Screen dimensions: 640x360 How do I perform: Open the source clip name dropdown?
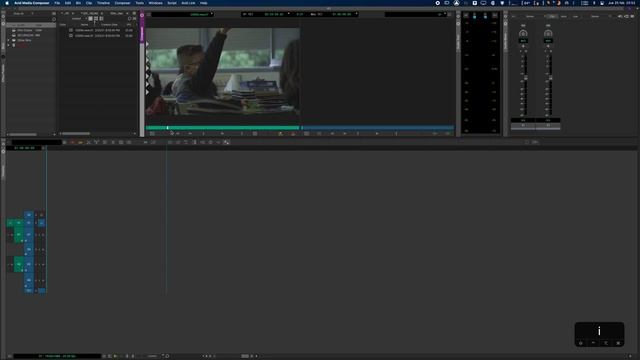point(183,14)
